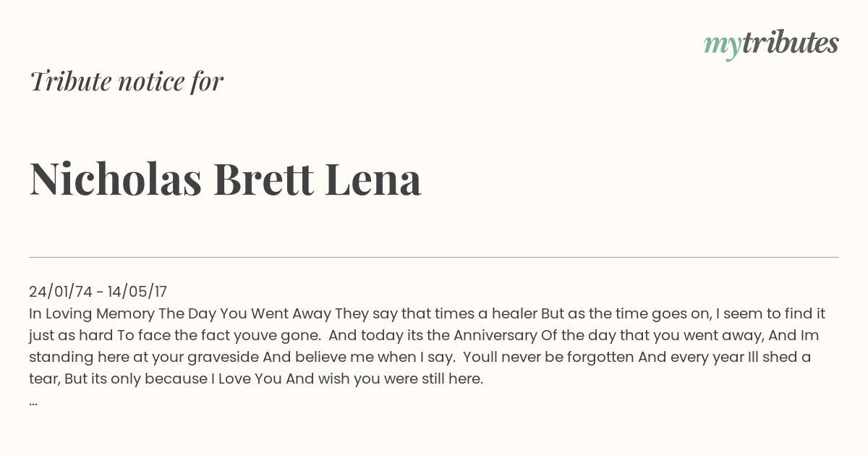The image size is (868, 456).
Task: Click the word 'Nicholas' in the title
Action: click(x=116, y=179)
